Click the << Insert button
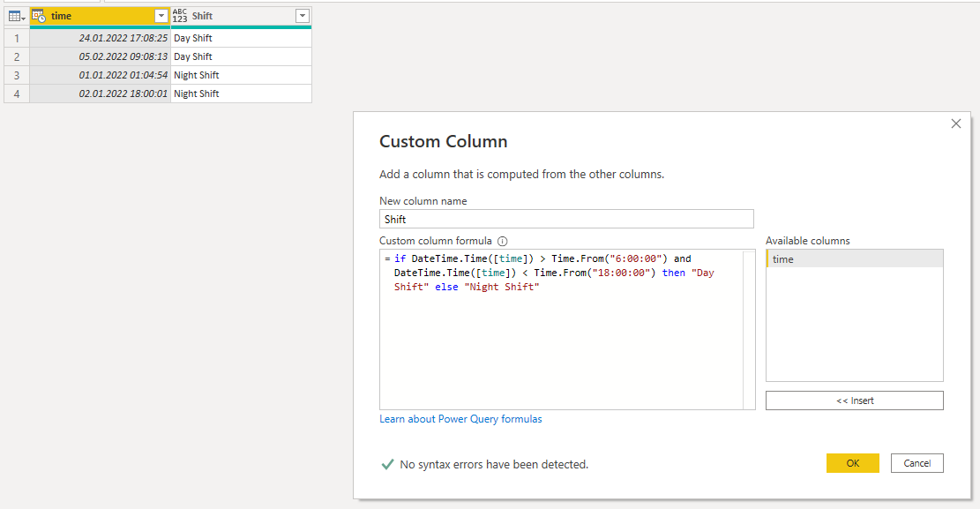980x509 pixels. [x=855, y=400]
